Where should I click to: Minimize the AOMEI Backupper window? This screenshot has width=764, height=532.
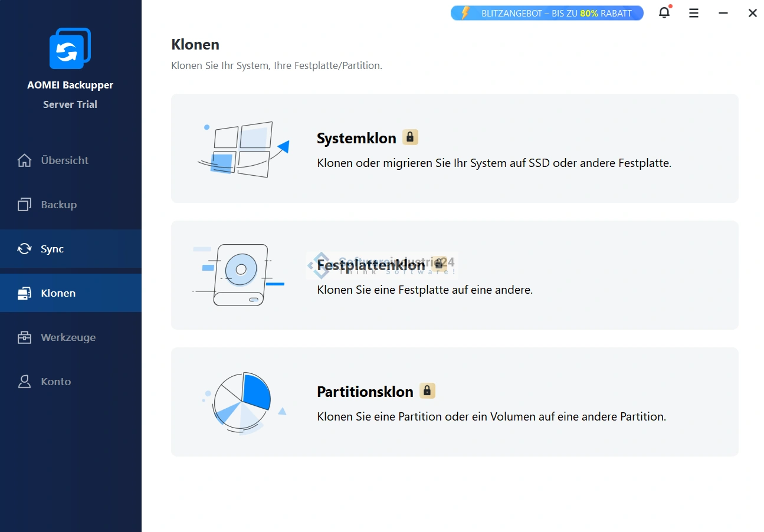tap(723, 13)
